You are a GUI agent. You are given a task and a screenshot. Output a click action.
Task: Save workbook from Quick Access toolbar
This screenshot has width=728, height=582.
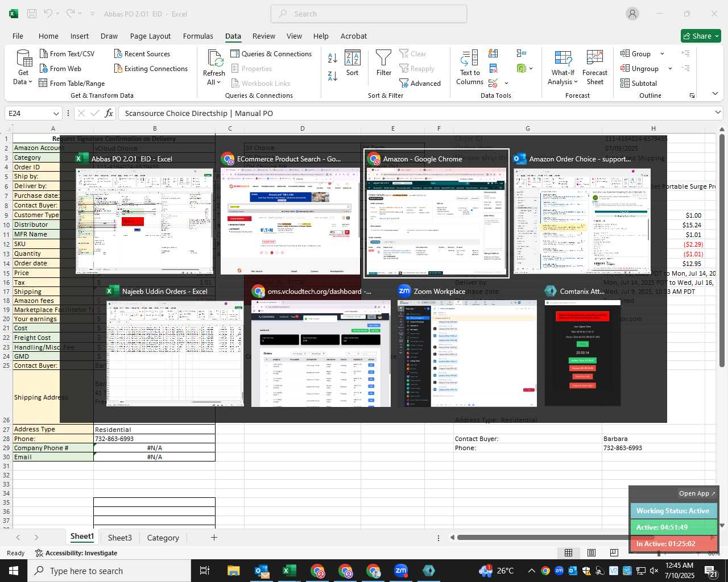[32, 14]
